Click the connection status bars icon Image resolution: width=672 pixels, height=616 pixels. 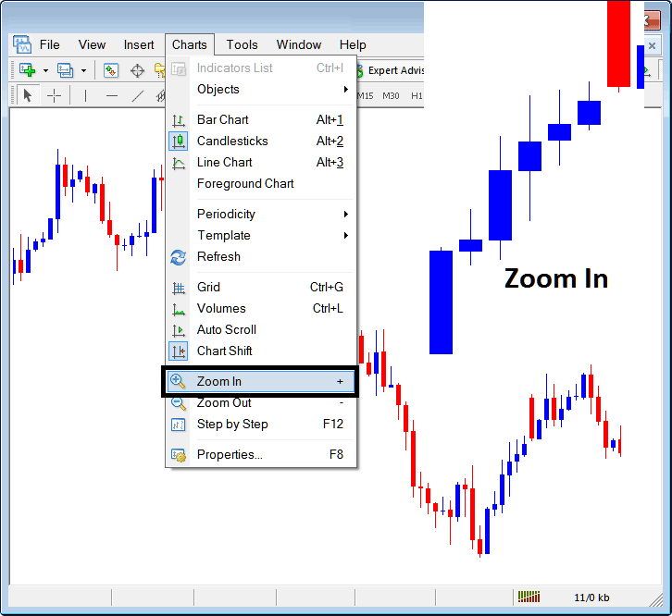pos(529,597)
